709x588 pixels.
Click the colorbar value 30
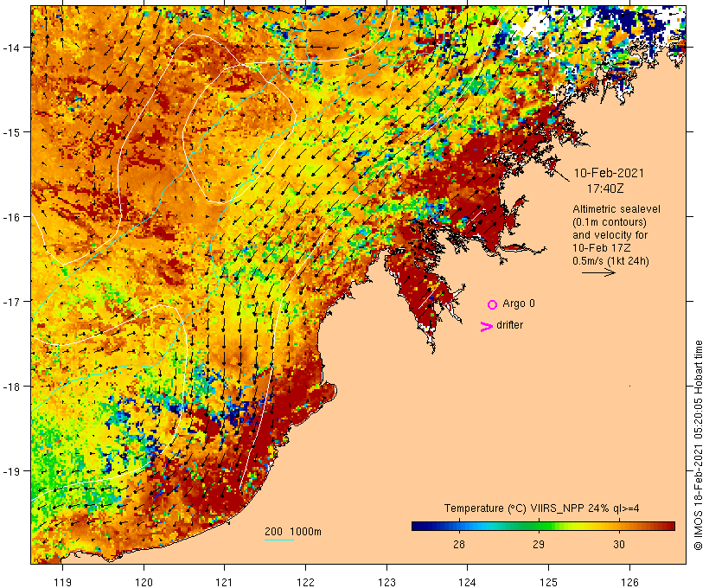pos(618,544)
